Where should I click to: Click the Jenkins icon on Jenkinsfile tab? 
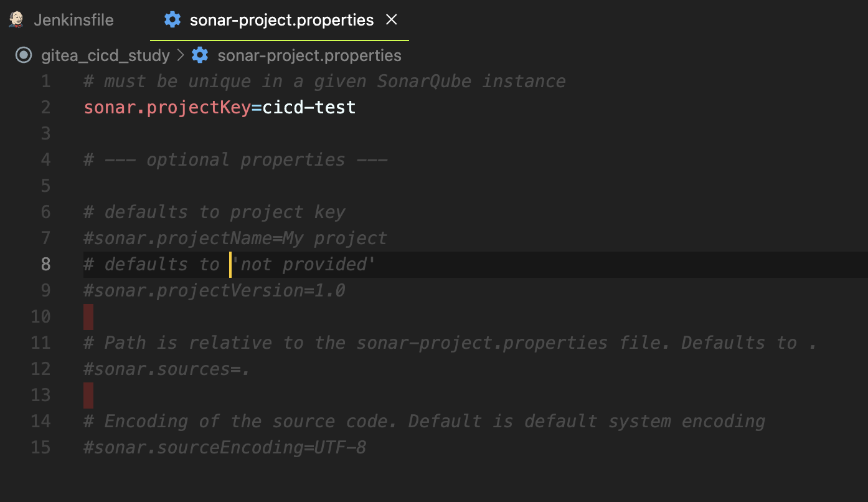17,19
